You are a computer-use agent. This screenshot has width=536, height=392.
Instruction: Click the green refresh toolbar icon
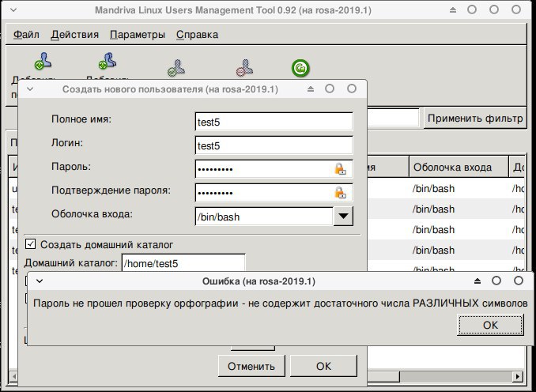(300, 68)
